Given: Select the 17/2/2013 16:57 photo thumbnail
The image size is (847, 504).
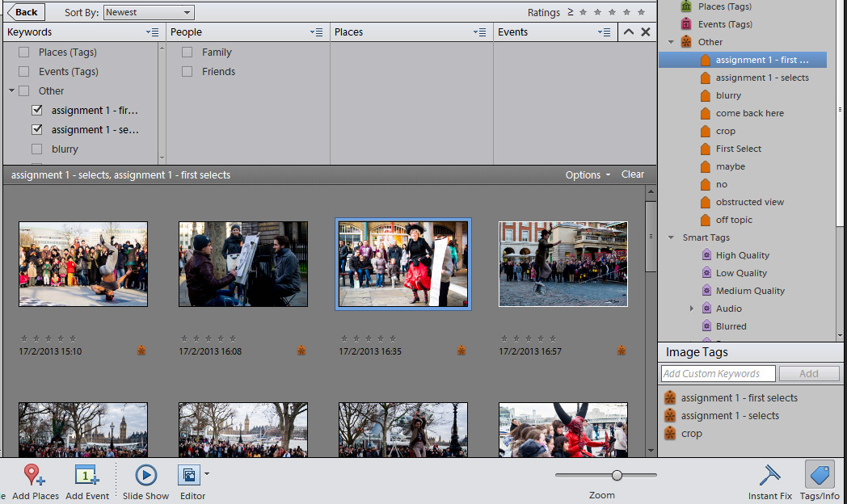Looking at the screenshot, I should (563, 264).
